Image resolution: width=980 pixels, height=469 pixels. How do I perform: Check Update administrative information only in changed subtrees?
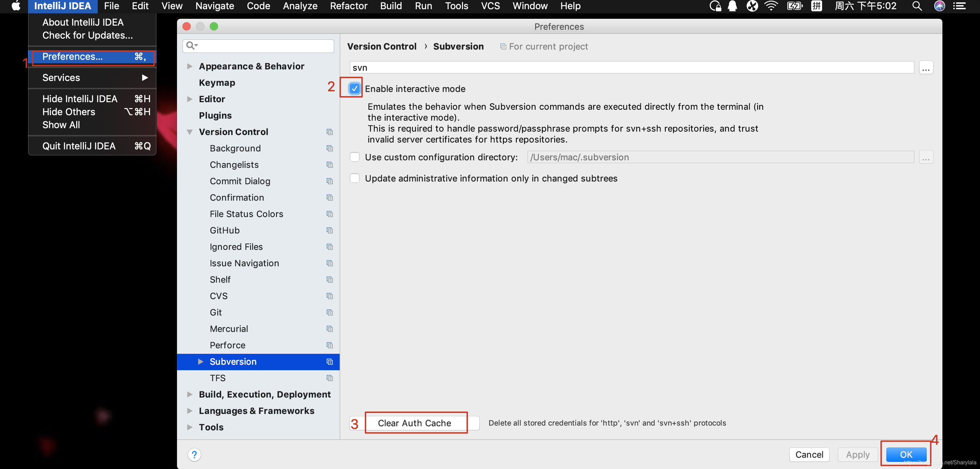(355, 178)
